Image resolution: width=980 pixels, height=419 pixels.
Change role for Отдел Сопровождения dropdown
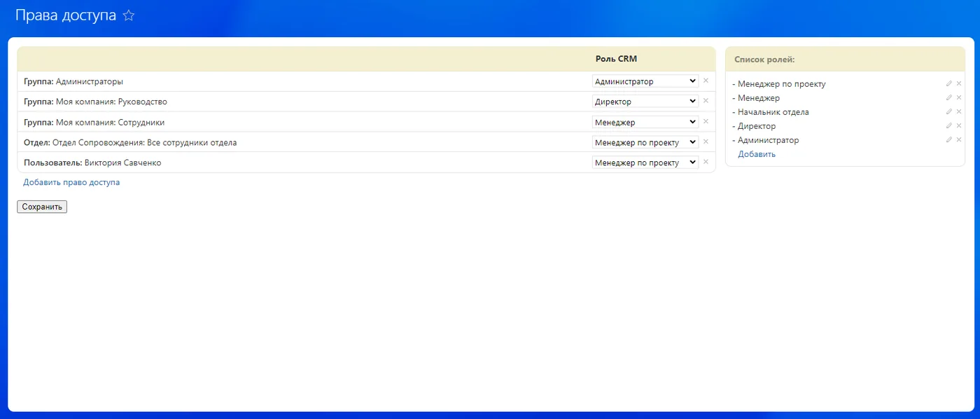(x=645, y=142)
